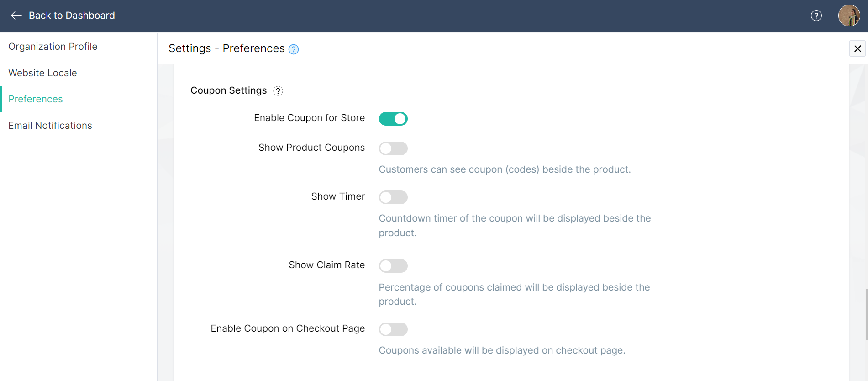Toggle Enable Coupon on Checkout Page
Screen dimensions: 868x381
pyautogui.click(x=393, y=329)
